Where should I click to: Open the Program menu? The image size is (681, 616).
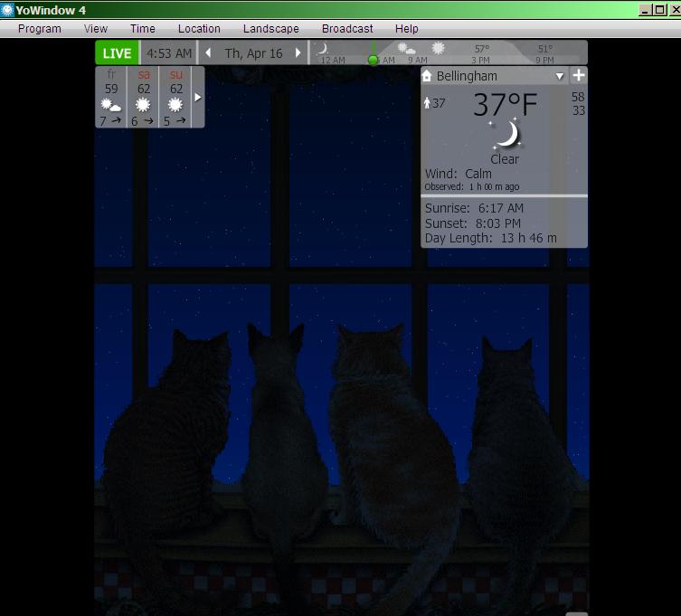coord(39,29)
